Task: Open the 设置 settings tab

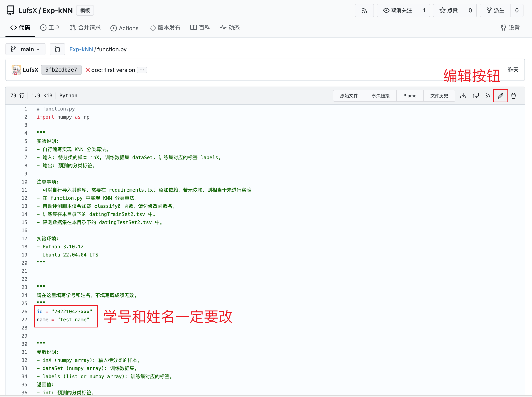Action: tap(510, 28)
